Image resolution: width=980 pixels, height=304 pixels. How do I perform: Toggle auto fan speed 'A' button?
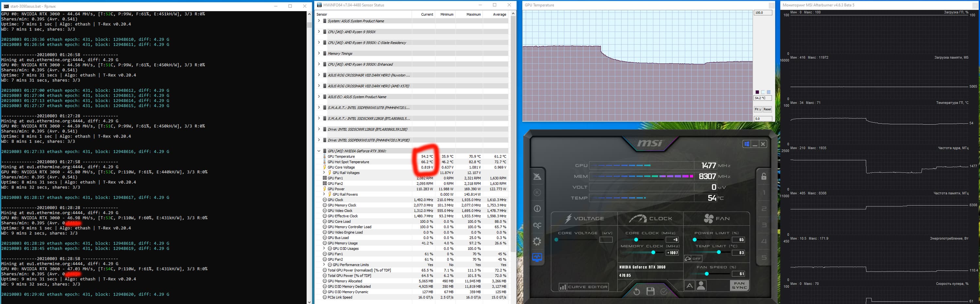click(689, 286)
